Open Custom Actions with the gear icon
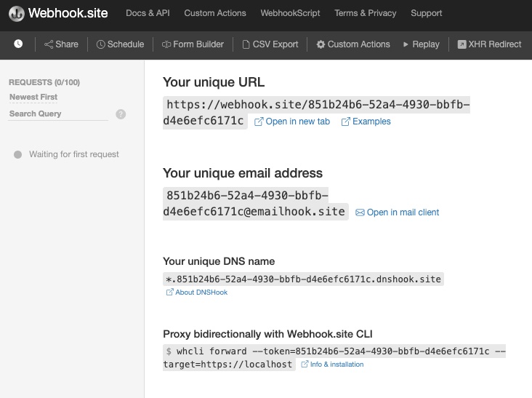This screenshot has height=398, width=532. click(353, 44)
